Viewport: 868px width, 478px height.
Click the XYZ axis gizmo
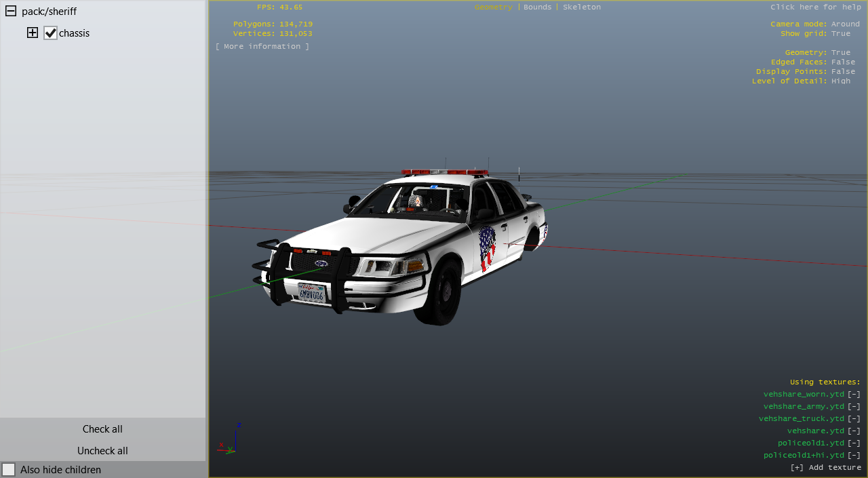[229, 439]
